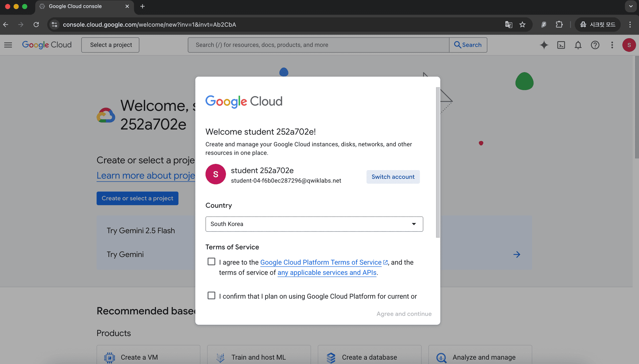
Task: Bookmark this page with the star
Action: tap(523, 25)
